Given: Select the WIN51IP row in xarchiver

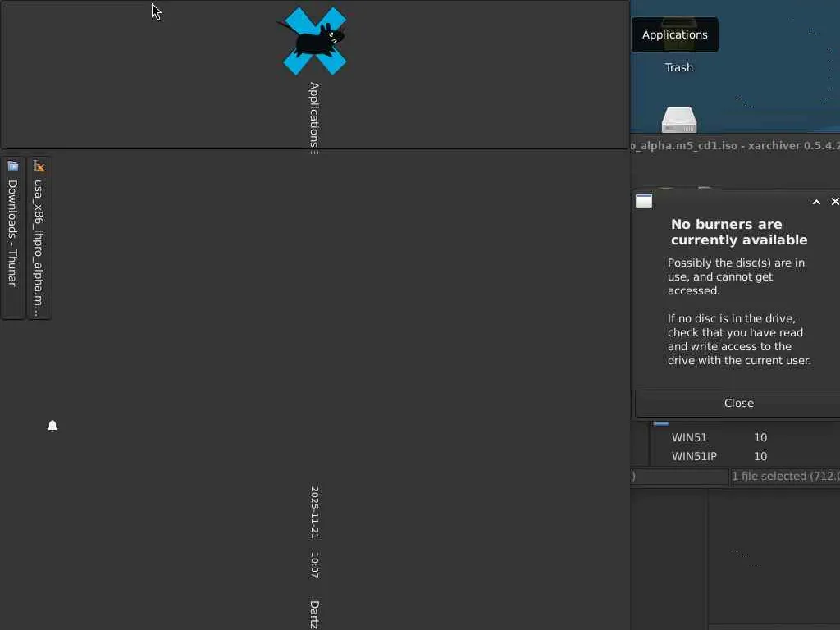Looking at the screenshot, I should tap(745, 456).
